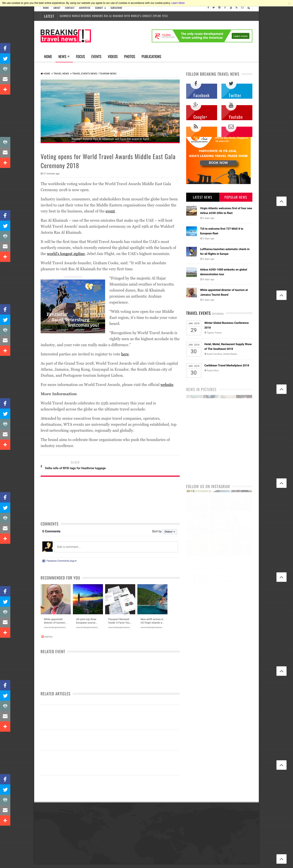Click the 'here' link to register to vote
293x868 pixels.
(x=125, y=354)
